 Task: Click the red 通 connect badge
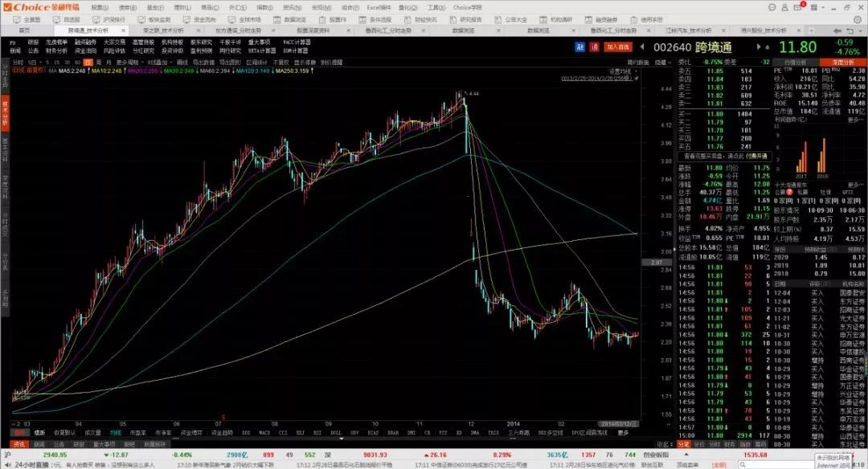point(594,47)
